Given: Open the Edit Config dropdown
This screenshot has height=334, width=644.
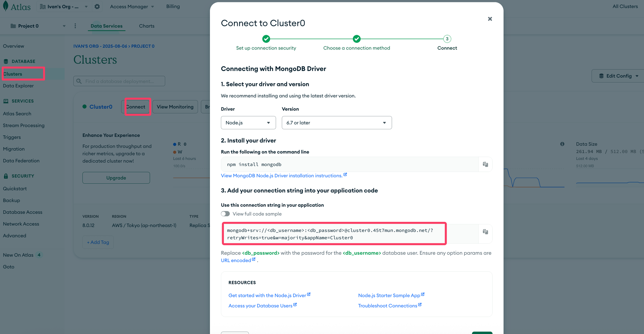Looking at the screenshot, I should click(x=618, y=76).
